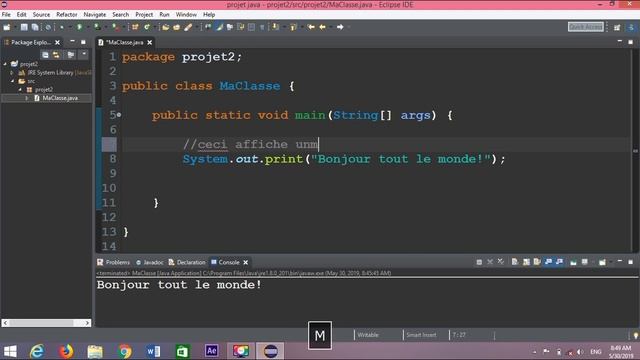Toggle Mark Occurrences in main toolbar
Viewport: 640px width, 360px height.
219,27
